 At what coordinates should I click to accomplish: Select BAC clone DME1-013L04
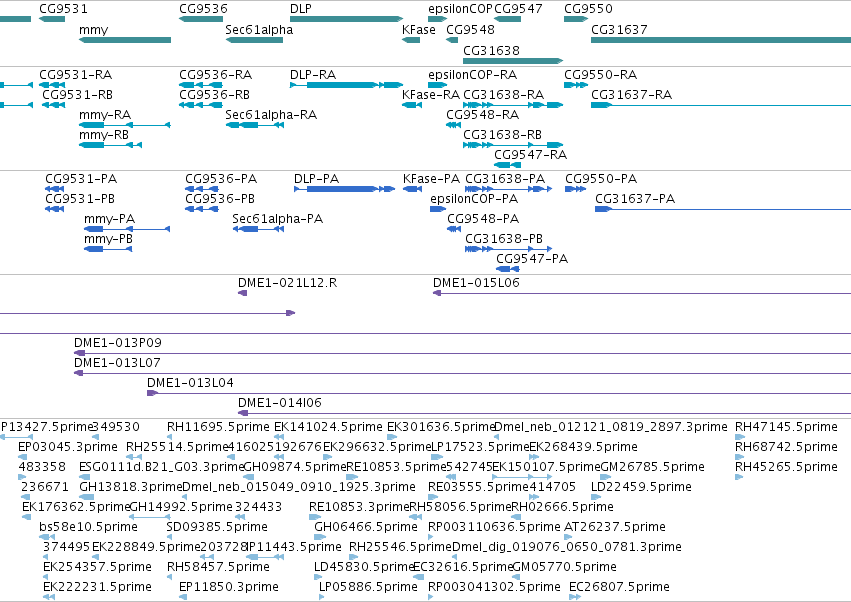[190, 383]
